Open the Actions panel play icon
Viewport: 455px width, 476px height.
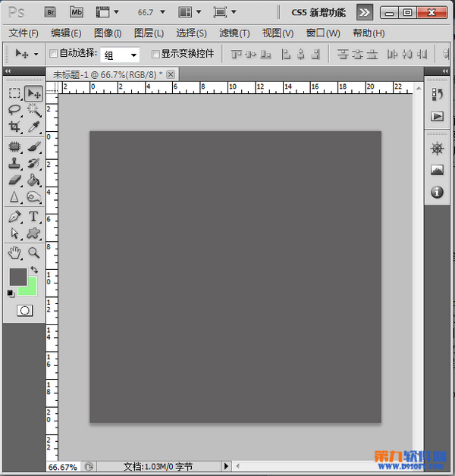click(437, 116)
